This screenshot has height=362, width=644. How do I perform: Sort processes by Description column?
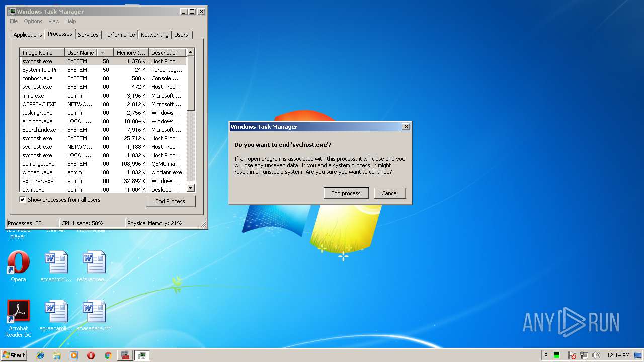click(168, 53)
